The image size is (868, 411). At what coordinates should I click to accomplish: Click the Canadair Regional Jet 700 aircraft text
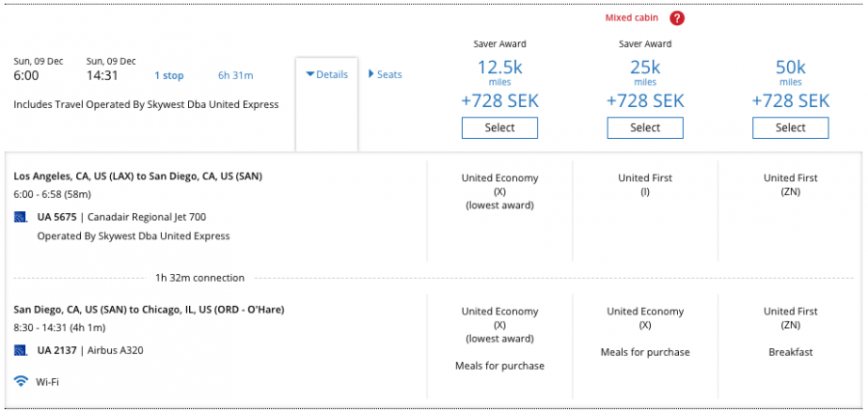147,216
